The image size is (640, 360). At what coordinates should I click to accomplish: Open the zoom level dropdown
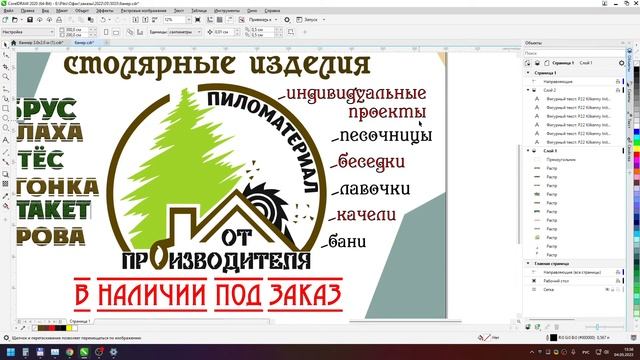pyautogui.click(x=189, y=20)
